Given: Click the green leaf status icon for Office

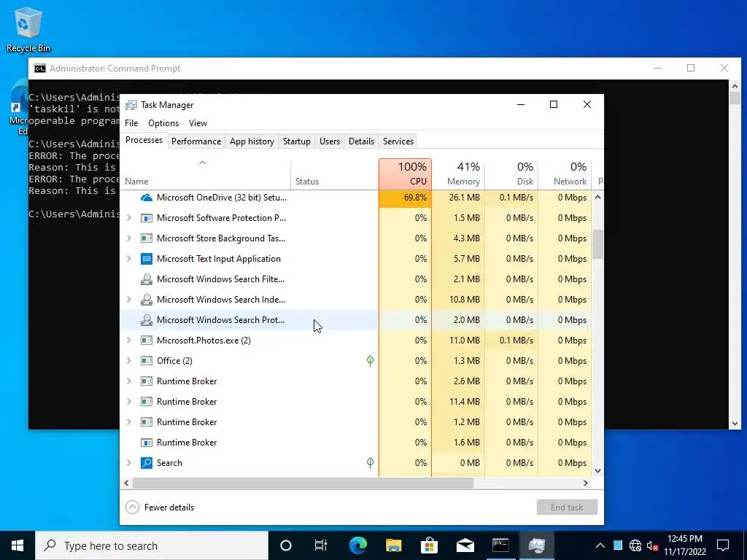Looking at the screenshot, I should (370, 361).
